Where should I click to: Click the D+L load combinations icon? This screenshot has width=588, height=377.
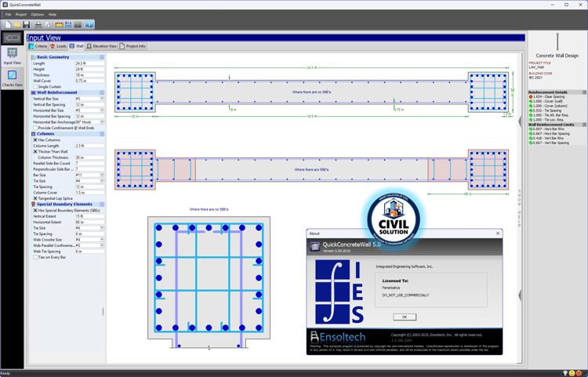(x=68, y=25)
